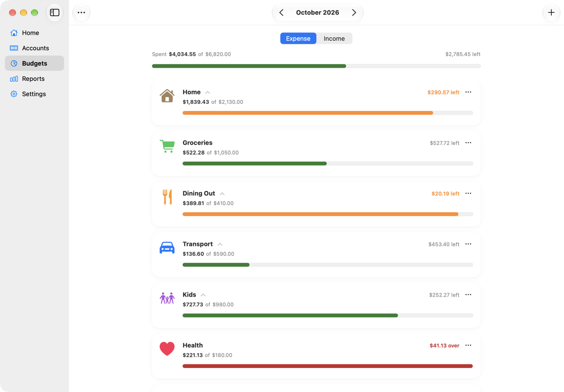This screenshot has width=564, height=392.
Task: Collapse the Transport category chevron
Action: [220, 244]
